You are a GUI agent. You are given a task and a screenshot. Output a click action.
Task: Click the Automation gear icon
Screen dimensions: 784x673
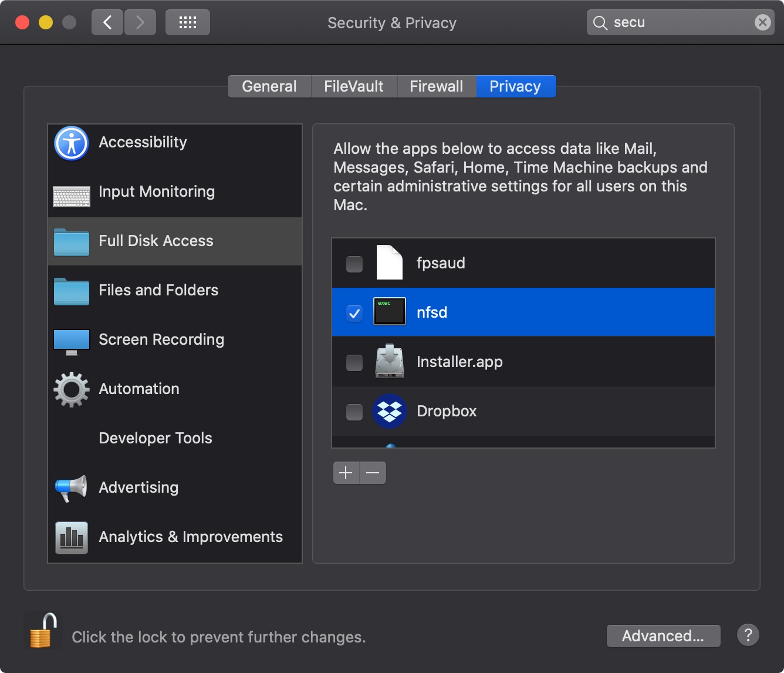[x=72, y=389]
